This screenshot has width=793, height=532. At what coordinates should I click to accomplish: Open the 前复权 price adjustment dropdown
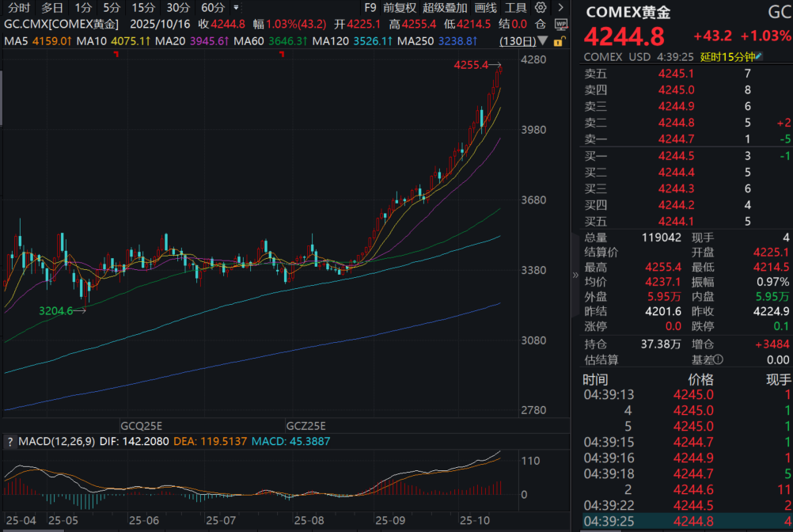coord(400,8)
